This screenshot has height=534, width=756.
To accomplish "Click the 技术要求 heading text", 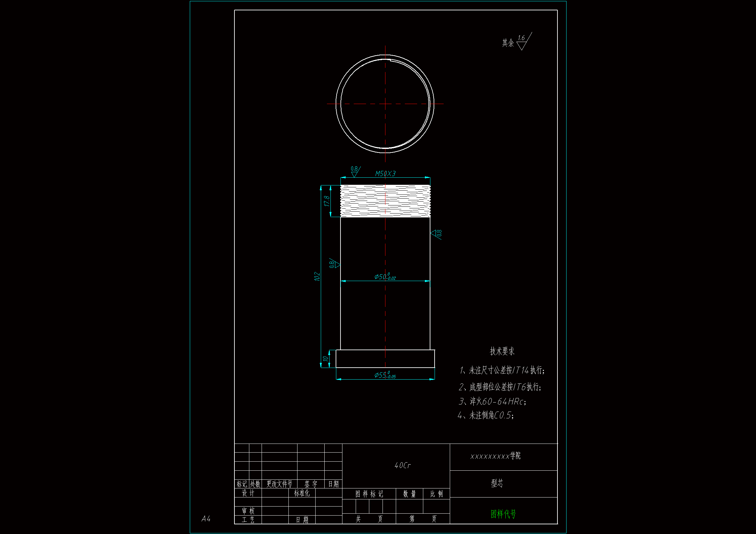I will [x=502, y=351].
